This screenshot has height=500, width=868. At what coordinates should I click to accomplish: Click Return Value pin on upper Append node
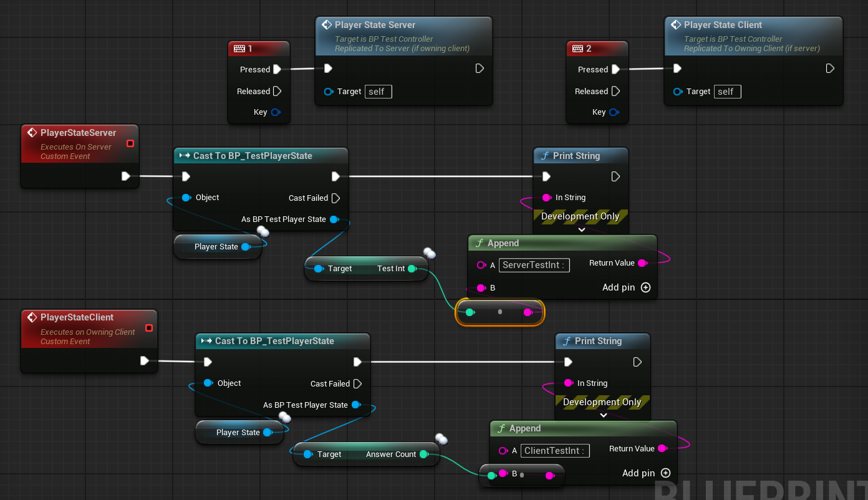pos(643,263)
